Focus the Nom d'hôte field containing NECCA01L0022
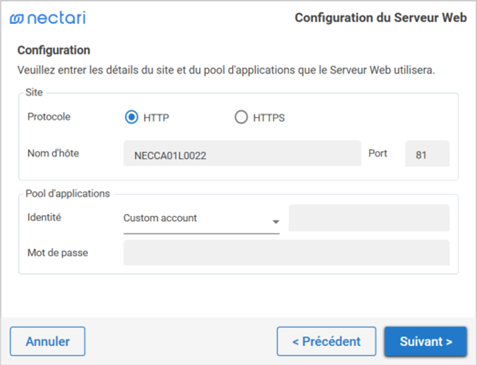This screenshot has height=365, width=477. [x=242, y=153]
